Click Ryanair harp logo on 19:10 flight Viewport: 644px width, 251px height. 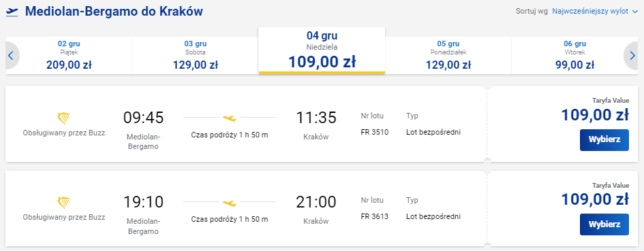click(63, 203)
